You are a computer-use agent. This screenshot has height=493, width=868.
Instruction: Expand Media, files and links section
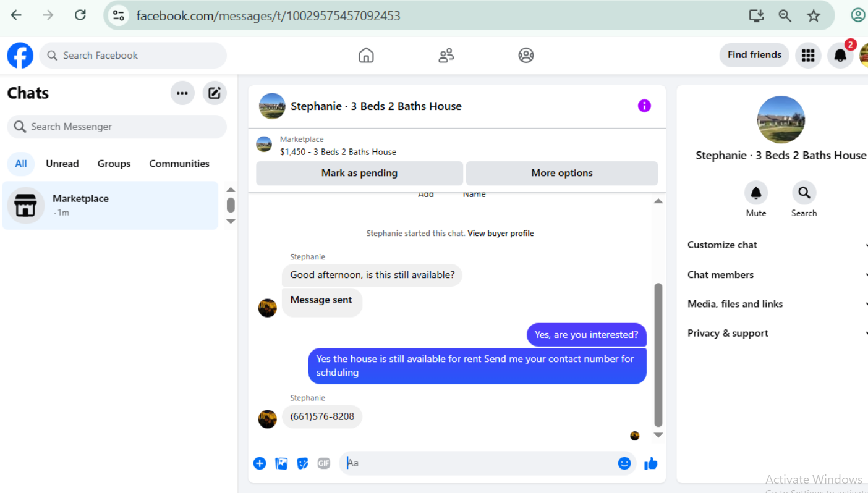777,304
